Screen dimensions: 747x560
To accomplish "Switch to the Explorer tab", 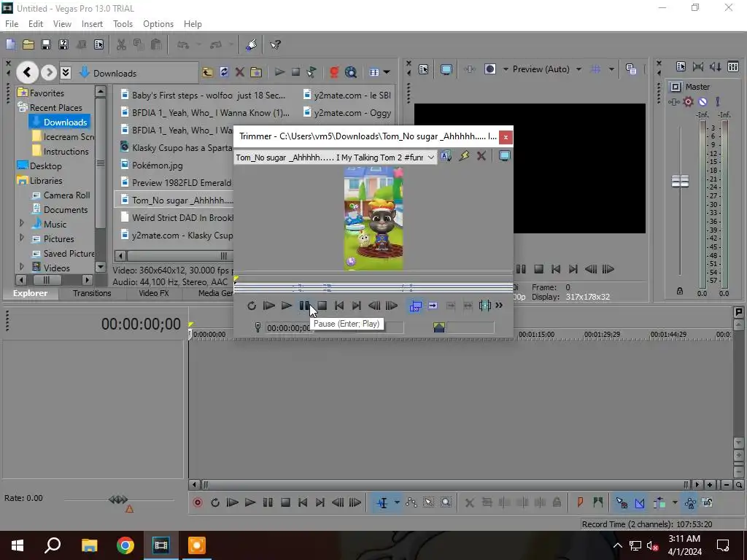I will (x=30, y=293).
